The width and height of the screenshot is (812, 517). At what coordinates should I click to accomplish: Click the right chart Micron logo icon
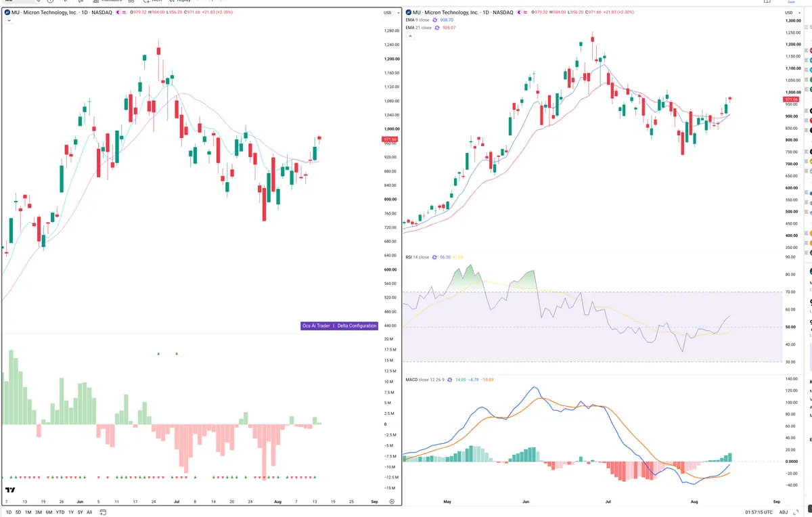tap(409, 12)
